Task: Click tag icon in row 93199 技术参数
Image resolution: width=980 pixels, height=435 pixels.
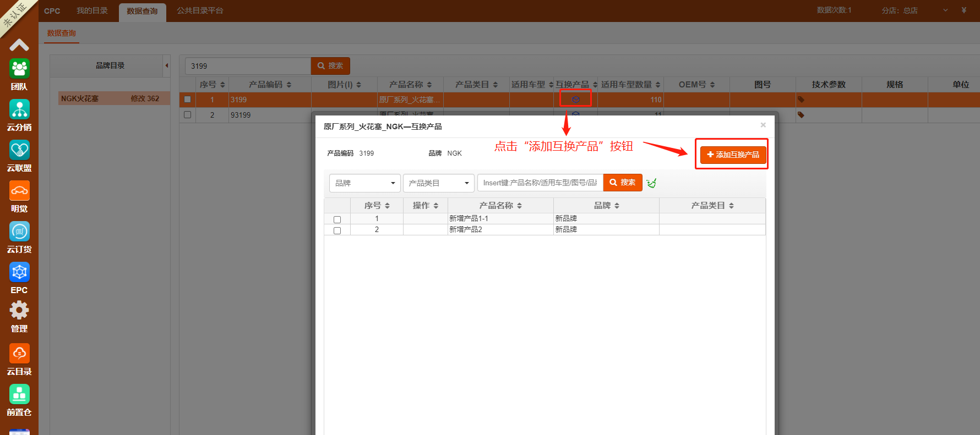Action: coord(801,115)
